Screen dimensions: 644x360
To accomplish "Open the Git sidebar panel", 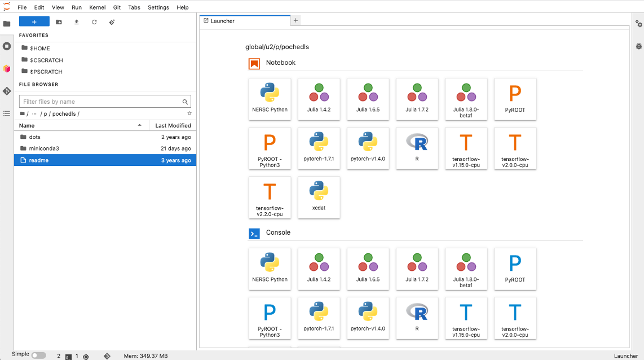I will coord(7,91).
